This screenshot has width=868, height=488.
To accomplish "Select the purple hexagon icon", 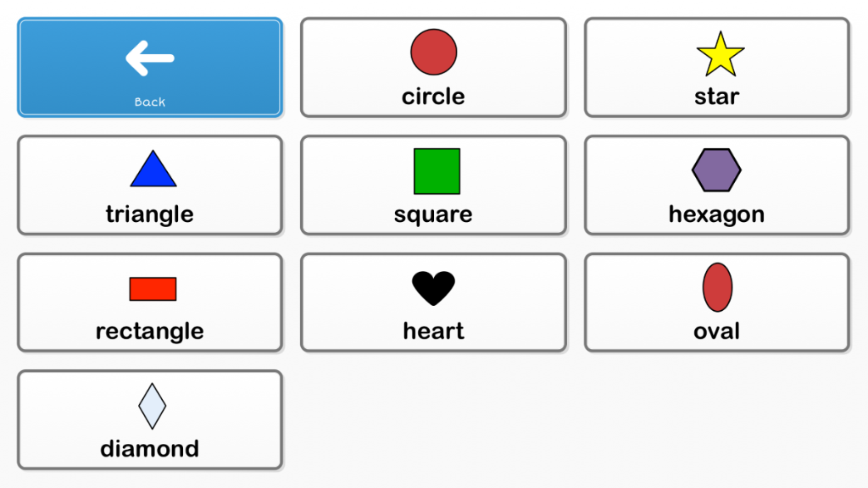I will point(716,169).
